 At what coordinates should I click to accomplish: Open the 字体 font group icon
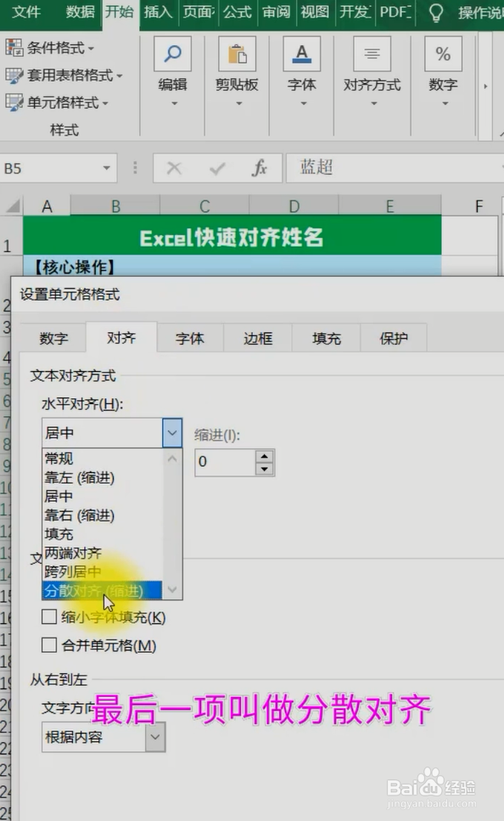point(301,54)
